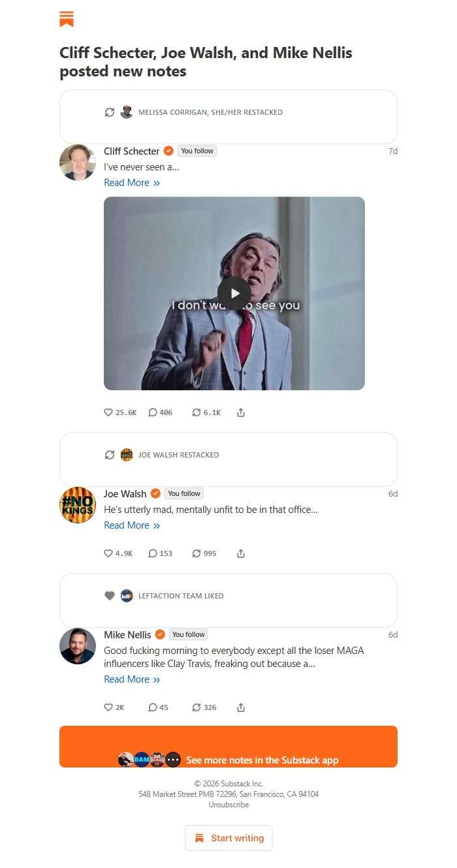457x868 pixels.
Task: Like Joe Walsh's note
Action: (x=108, y=553)
